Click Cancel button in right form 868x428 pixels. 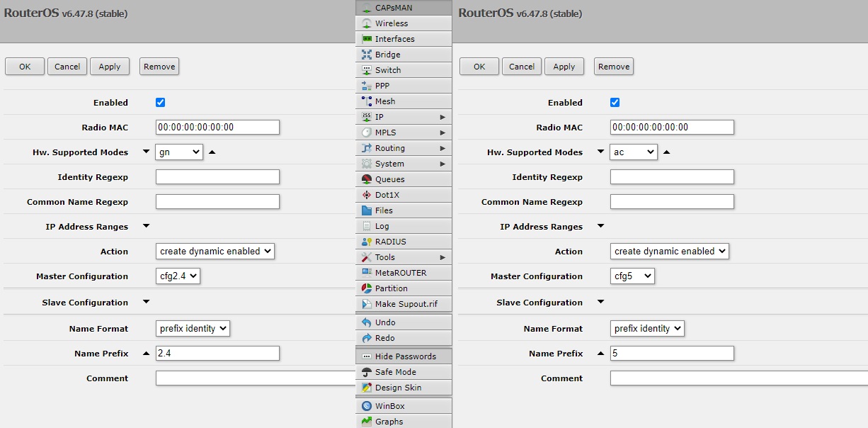coord(522,67)
